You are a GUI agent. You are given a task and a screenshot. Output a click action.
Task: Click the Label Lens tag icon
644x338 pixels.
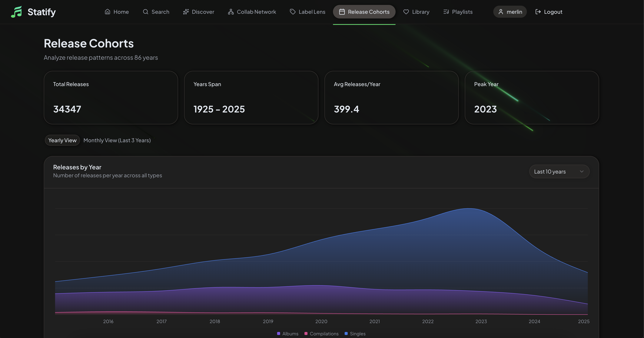[x=293, y=12]
